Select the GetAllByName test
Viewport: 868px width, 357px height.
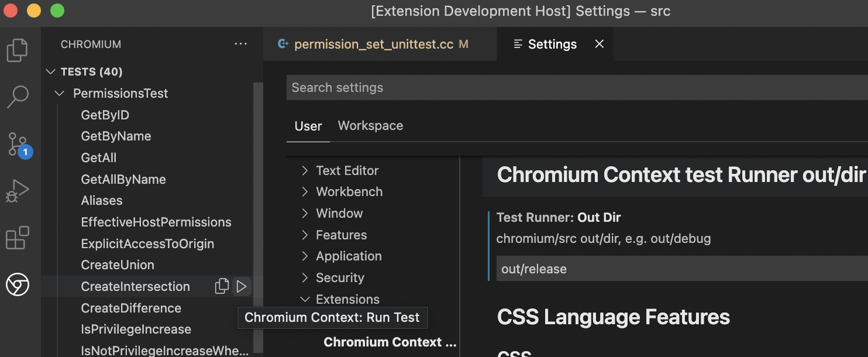[x=123, y=180]
